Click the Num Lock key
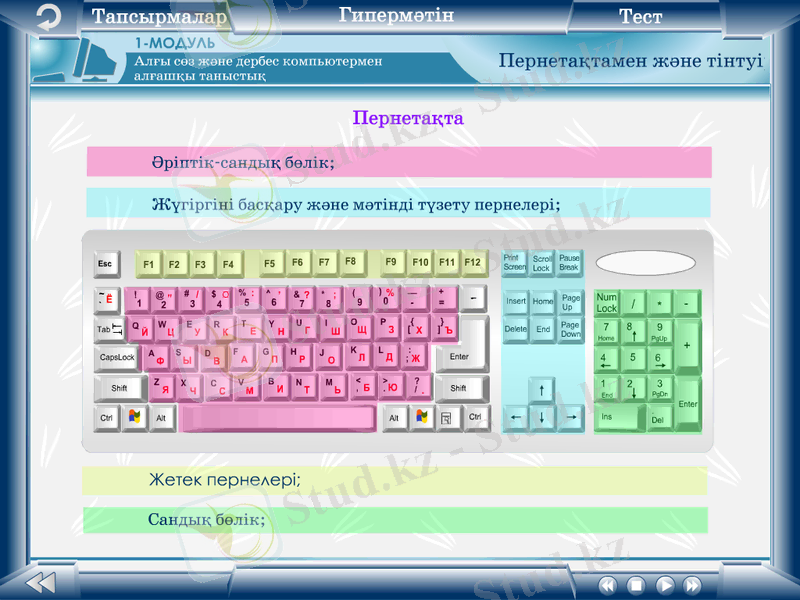 606,303
